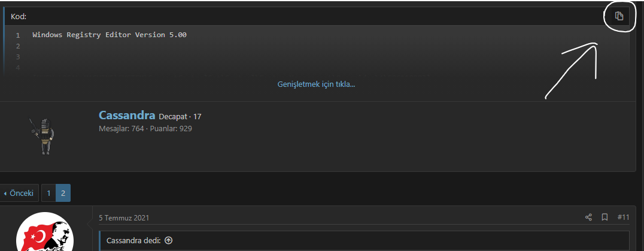Click the '5 Temmuz 2021' post date
644x251 pixels.
click(124, 217)
